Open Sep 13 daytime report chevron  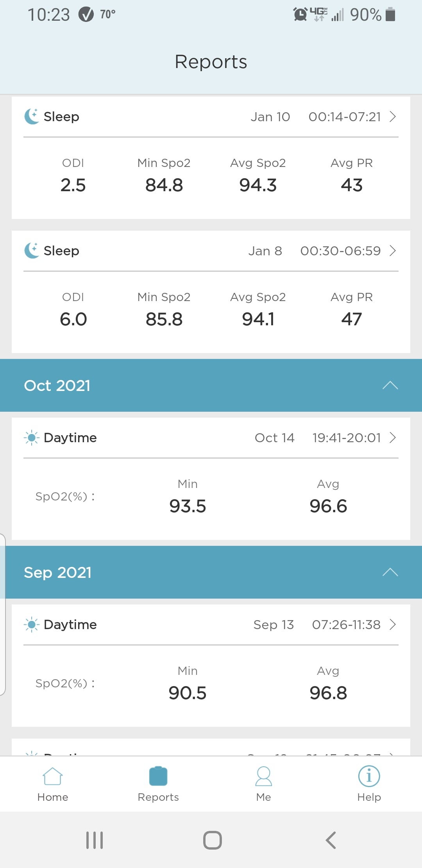[x=393, y=624]
